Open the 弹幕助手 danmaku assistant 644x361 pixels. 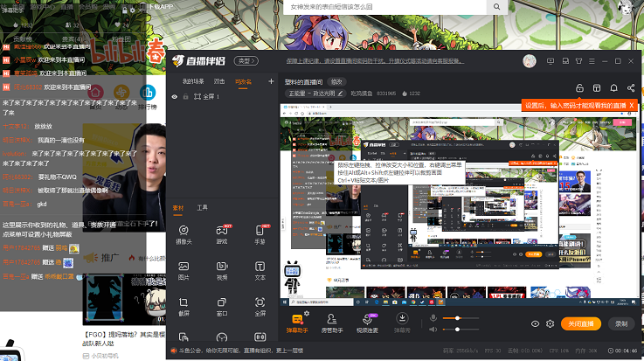click(x=298, y=323)
